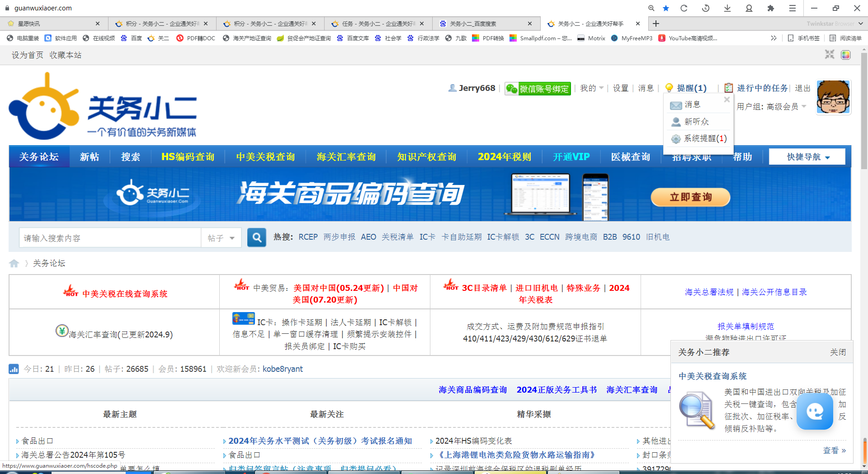Click the user avatar picture
Image resolution: width=868 pixels, height=474 pixels.
[x=833, y=97]
